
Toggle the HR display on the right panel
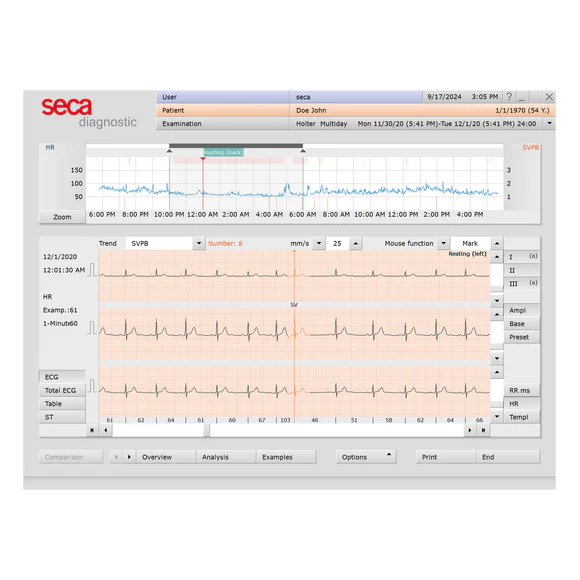(522, 404)
